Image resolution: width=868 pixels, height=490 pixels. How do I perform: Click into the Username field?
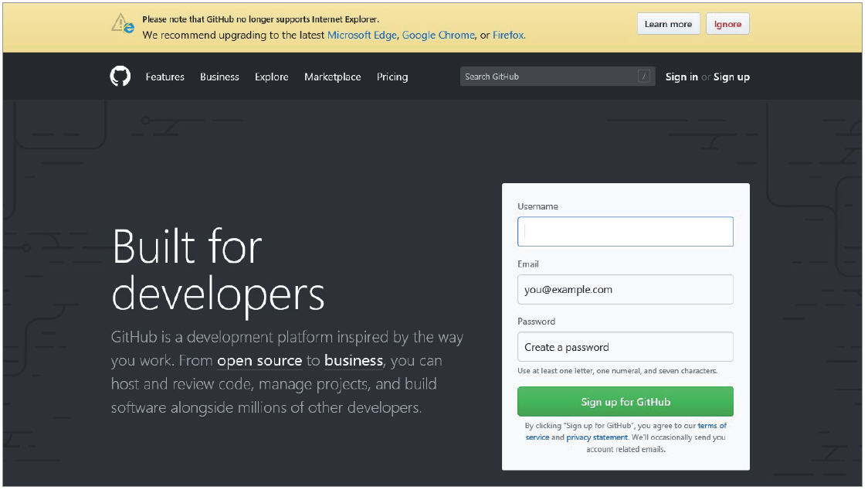pos(626,232)
